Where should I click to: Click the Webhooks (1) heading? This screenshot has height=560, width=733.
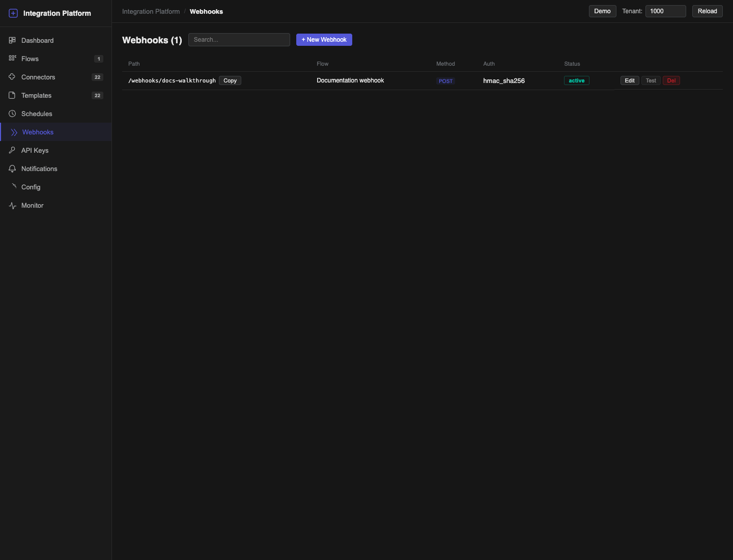[152, 40]
